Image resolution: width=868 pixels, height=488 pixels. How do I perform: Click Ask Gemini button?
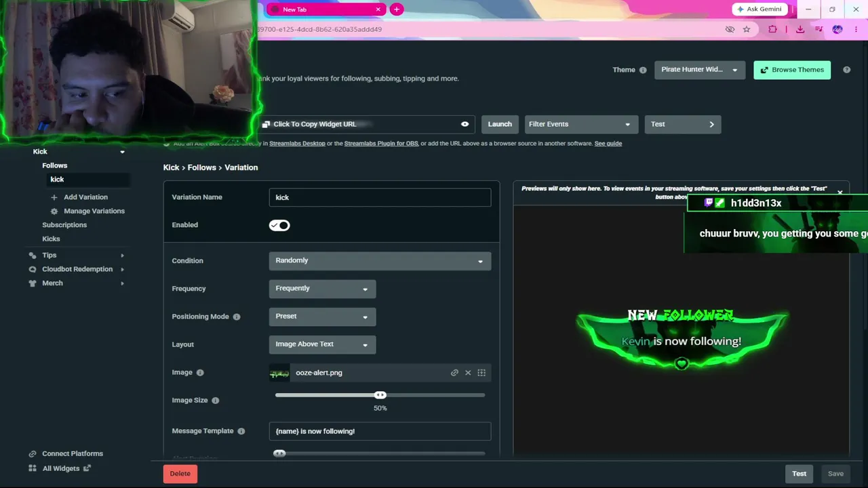(760, 9)
